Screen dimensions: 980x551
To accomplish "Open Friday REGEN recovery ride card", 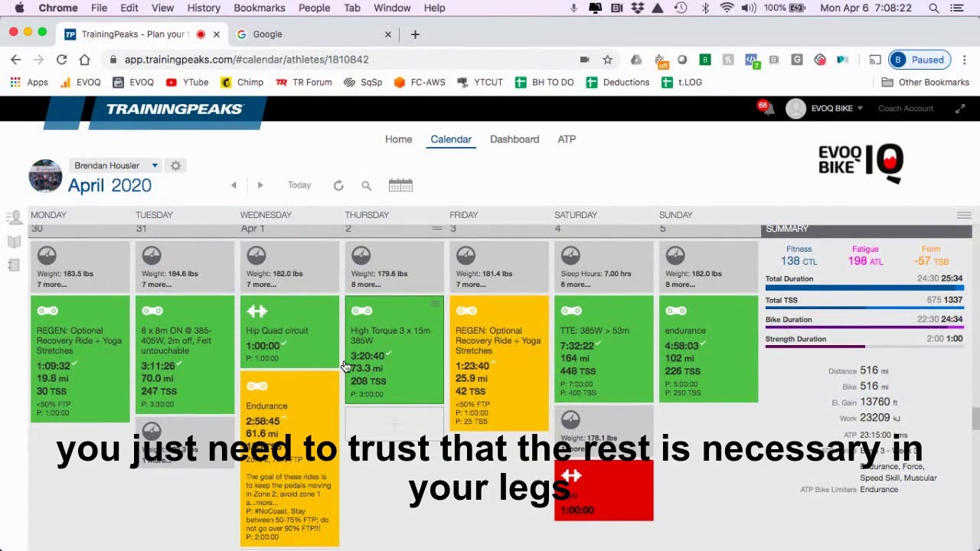I will coord(499,363).
